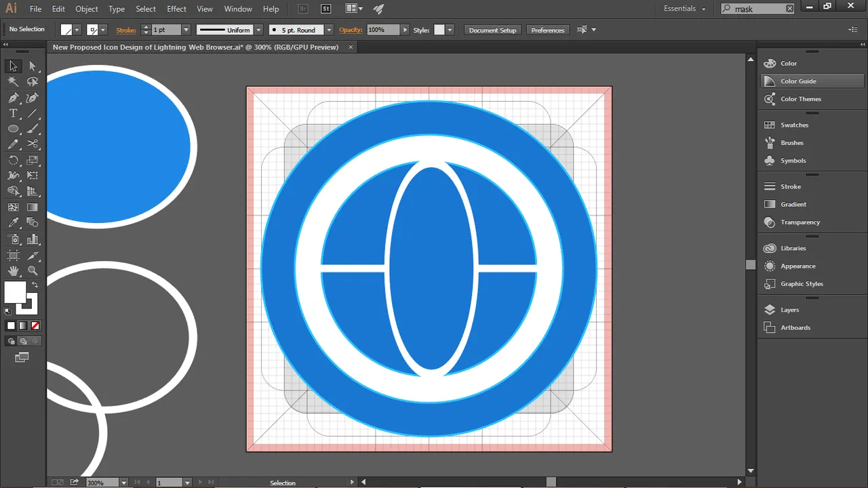Select the Direct Selection tool

(33, 66)
